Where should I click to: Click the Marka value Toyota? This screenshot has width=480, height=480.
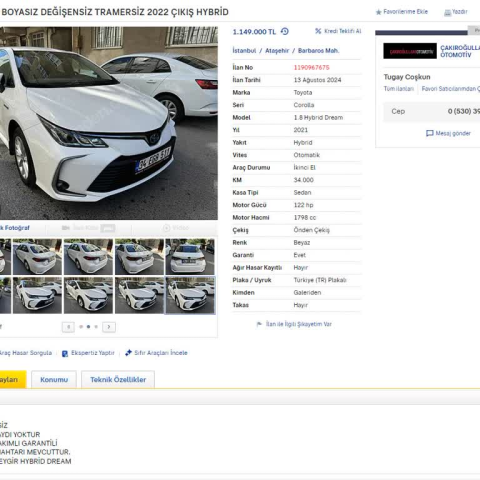303,93
